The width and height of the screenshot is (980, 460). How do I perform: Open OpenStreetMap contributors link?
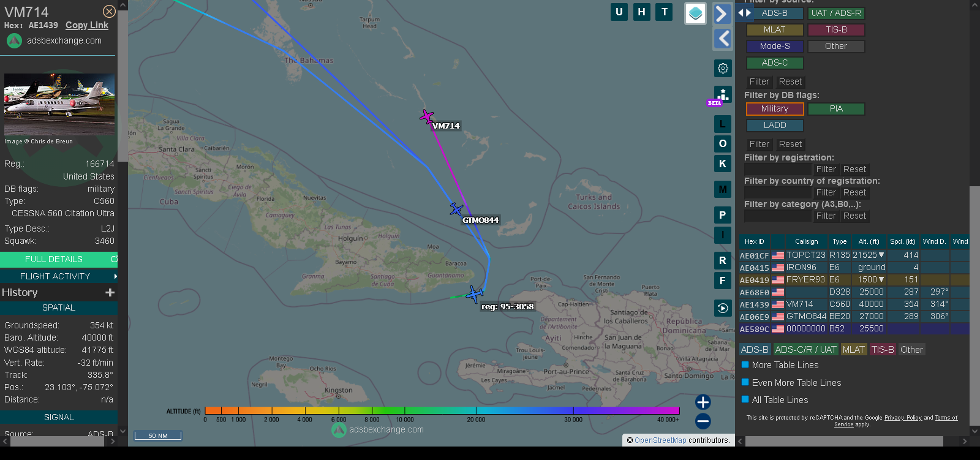point(660,440)
